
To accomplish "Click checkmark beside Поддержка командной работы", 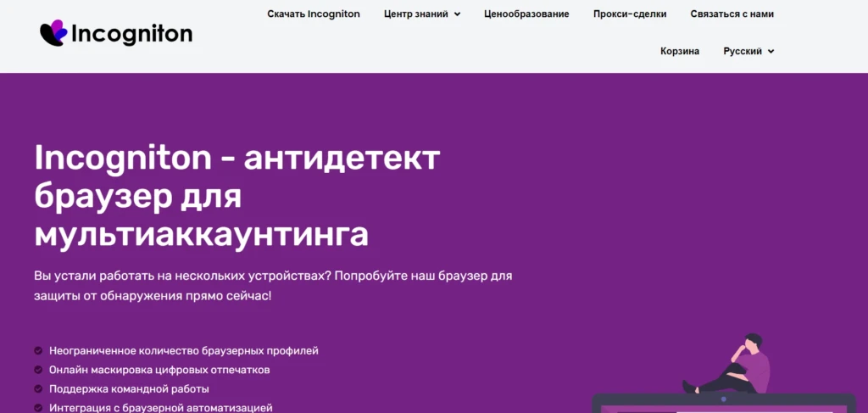I will click(x=38, y=388).
